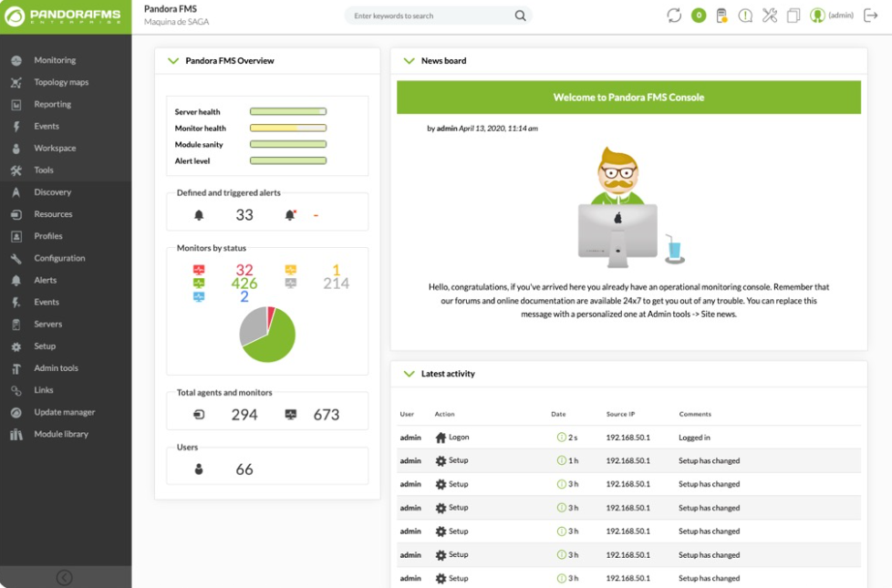The width and height of the screenshot is (892, 588).
Task: Click the users person icon
Action: (x=199, y=469)
